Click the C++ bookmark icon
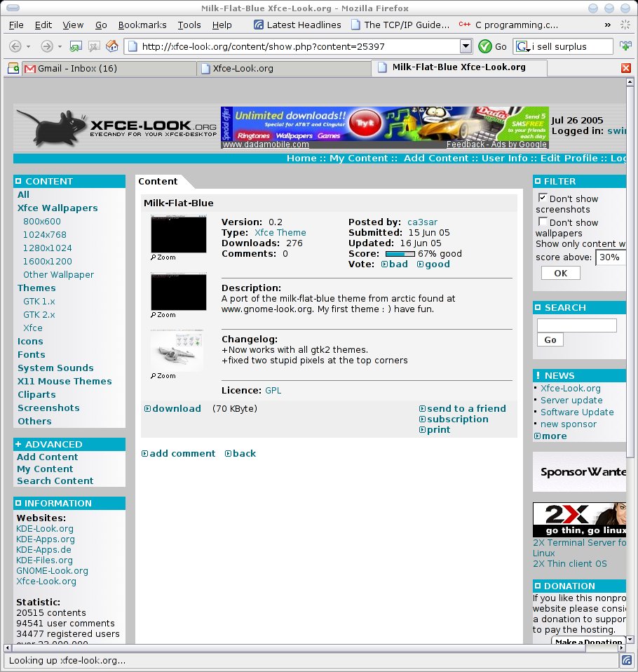The image size is (638, 672). coord(464,25)
